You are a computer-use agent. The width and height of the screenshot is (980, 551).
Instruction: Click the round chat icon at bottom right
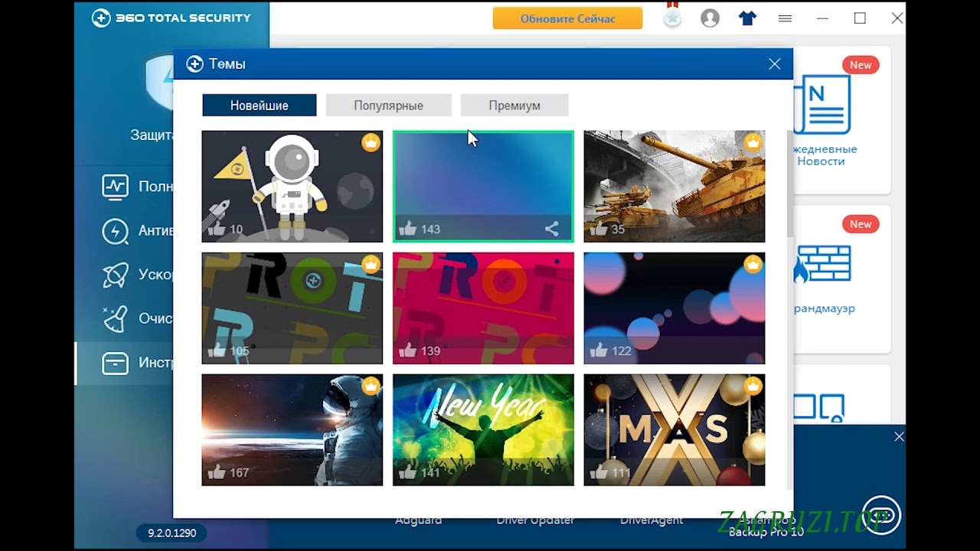point(880,514)
